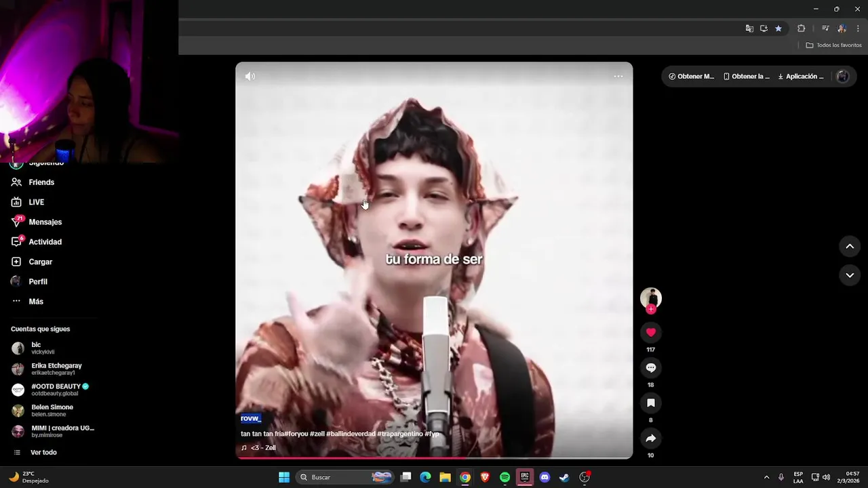Open Windows Start menu
This screenshot has width=868, height=488.
(284, 477)
